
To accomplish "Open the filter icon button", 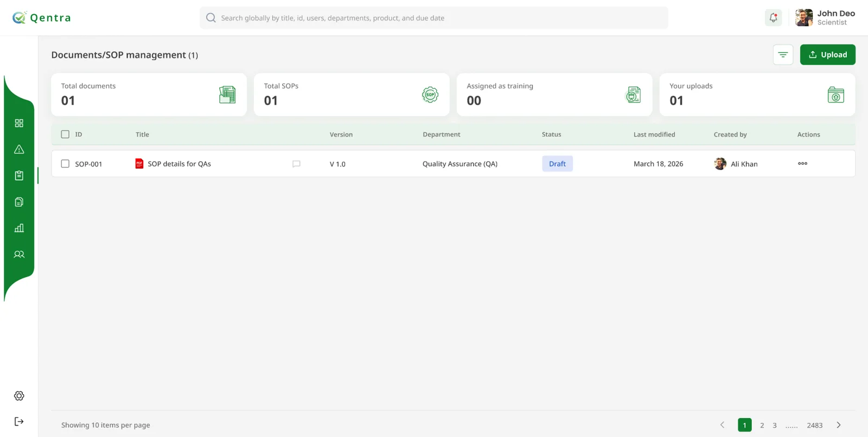I will pyautogui.click(x=783, y=55).
